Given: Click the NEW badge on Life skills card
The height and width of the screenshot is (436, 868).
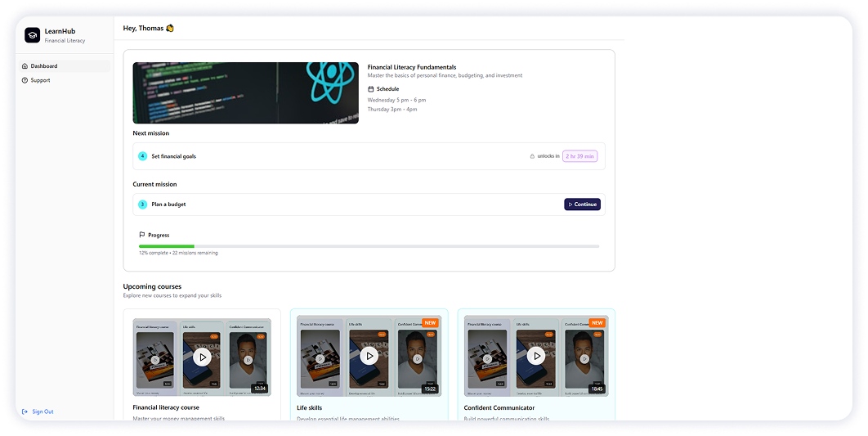Looking at the screenshot, I should coord(430,322).
